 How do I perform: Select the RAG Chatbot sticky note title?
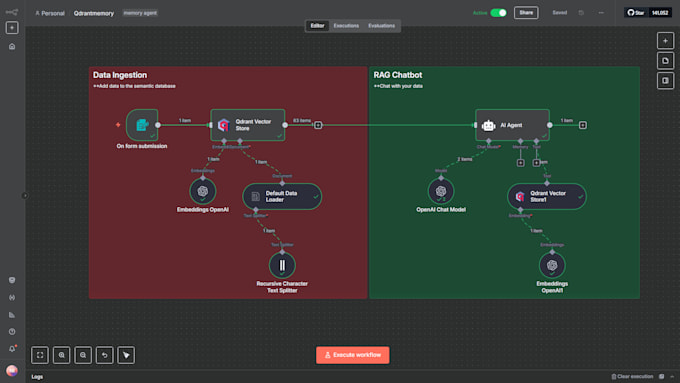[398, 75]
